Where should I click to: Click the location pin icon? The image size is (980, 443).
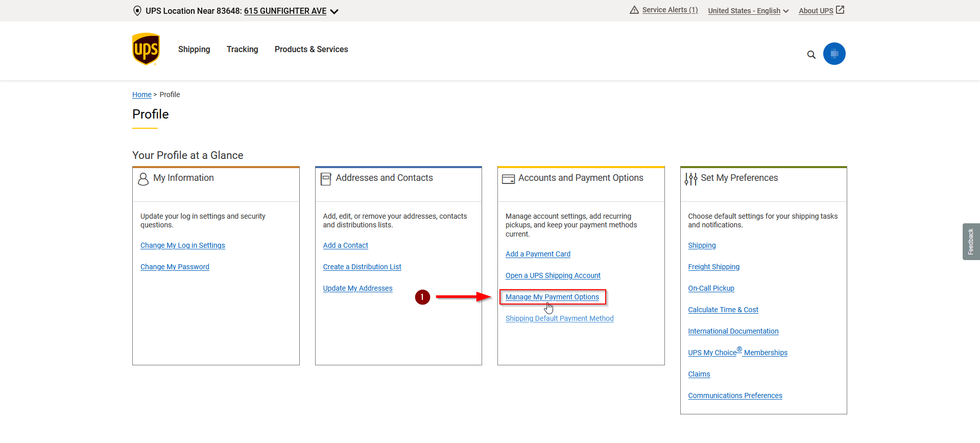137,11
